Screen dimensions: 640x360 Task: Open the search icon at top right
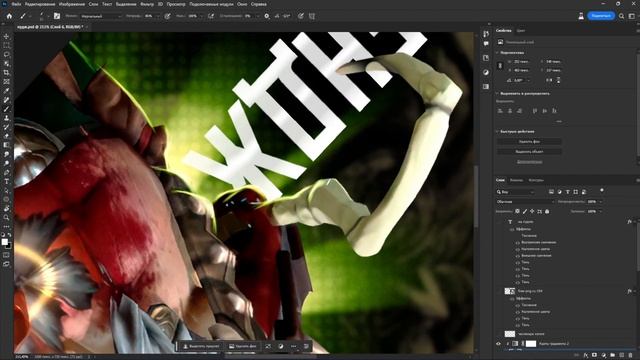(x=621, y=16)
